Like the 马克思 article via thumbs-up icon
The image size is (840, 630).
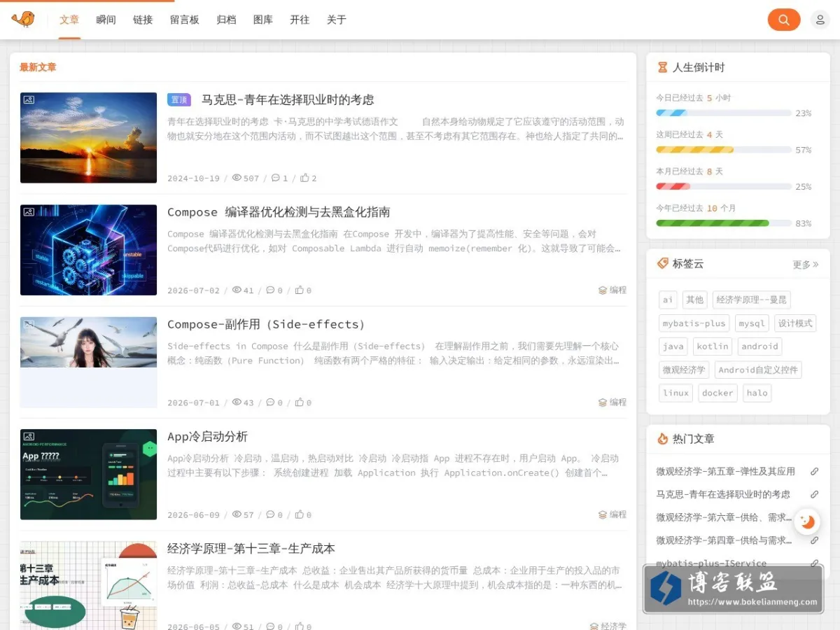tap(304, 178)
